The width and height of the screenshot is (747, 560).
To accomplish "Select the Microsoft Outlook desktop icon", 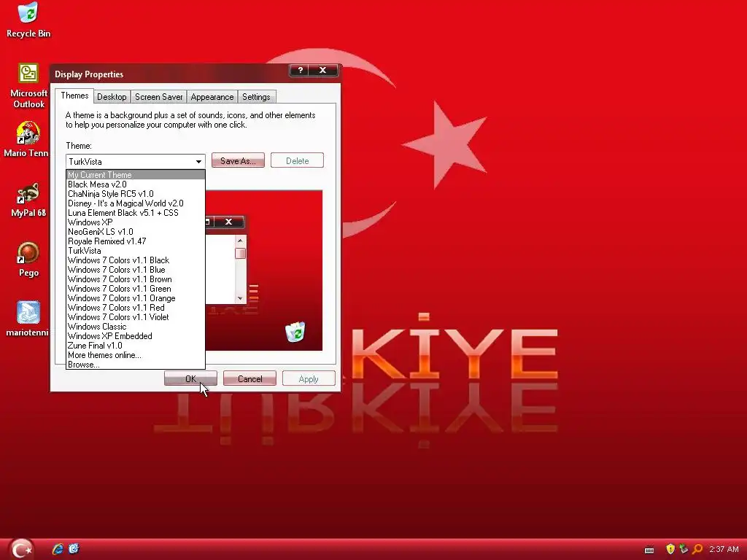I will point(28,86).
